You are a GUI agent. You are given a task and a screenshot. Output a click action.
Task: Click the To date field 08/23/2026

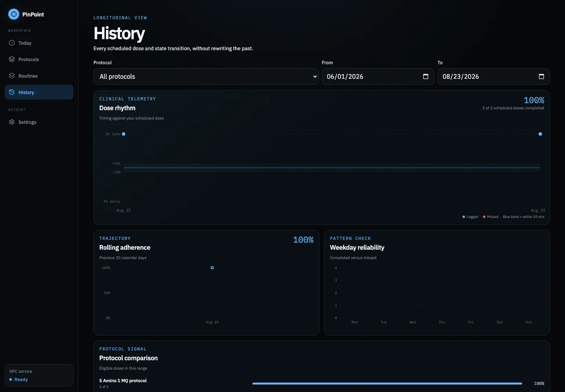(x=494, y=76)
